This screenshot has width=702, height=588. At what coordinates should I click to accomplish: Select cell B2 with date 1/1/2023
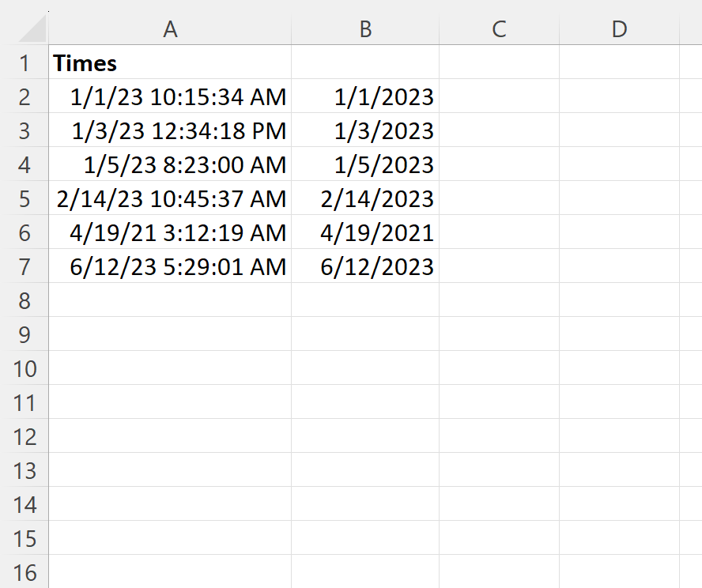[365, 96]
